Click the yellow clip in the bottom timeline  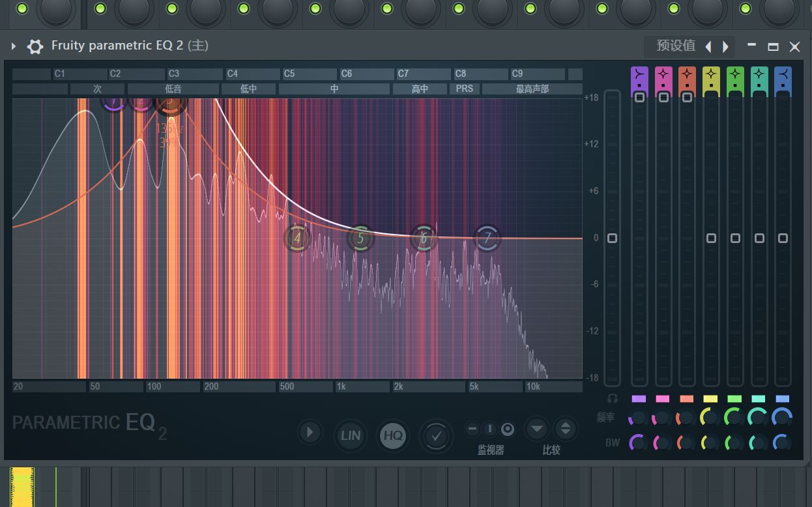point(22,486)
